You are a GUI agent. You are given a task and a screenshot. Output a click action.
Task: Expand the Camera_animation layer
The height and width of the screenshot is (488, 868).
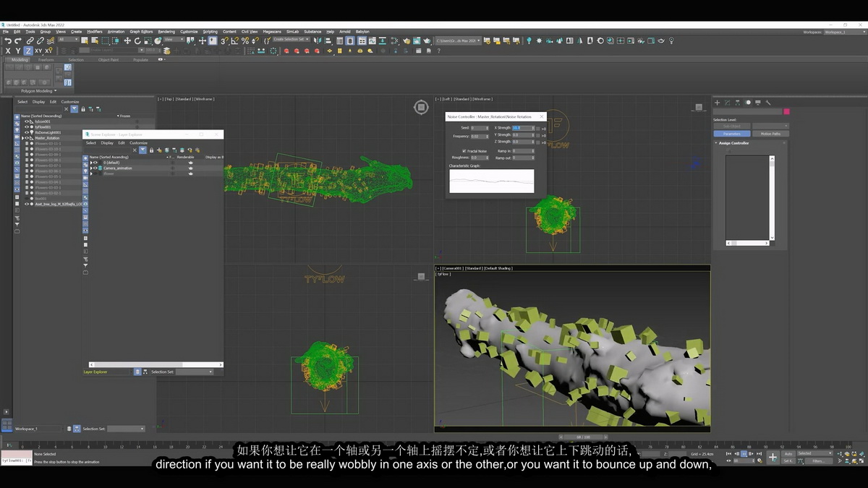coord(91,168)
